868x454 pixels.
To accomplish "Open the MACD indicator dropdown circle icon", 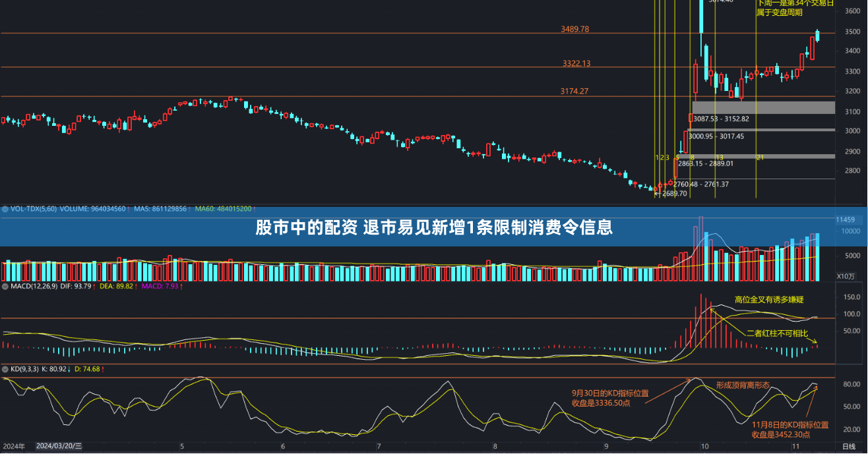I will tap(5, 287).
